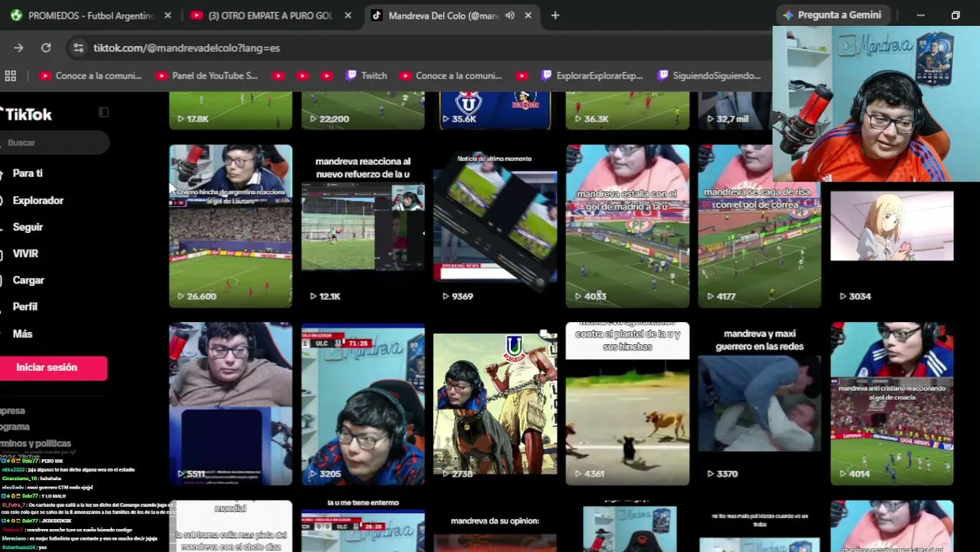Open Perfil in sidebar
The height and width of the screenshot is (552, 980).
(x=25, y=307)
